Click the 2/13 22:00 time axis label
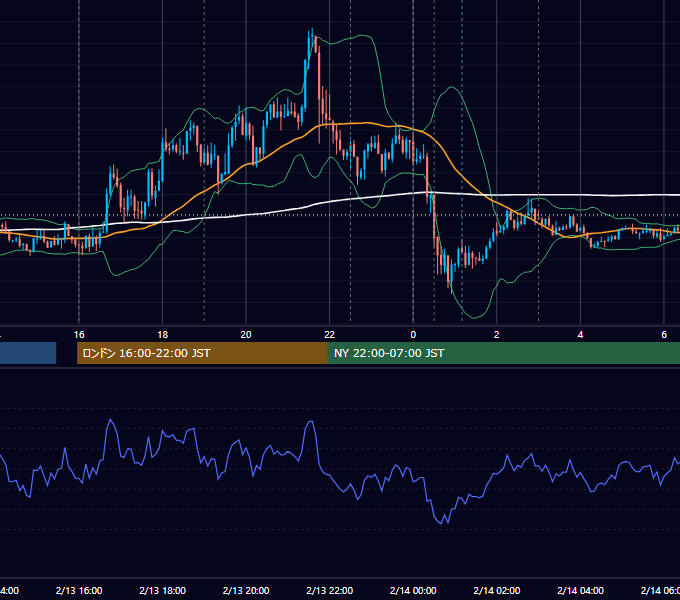The width and height of the screenshot is (680, 600). coord(330,590)
